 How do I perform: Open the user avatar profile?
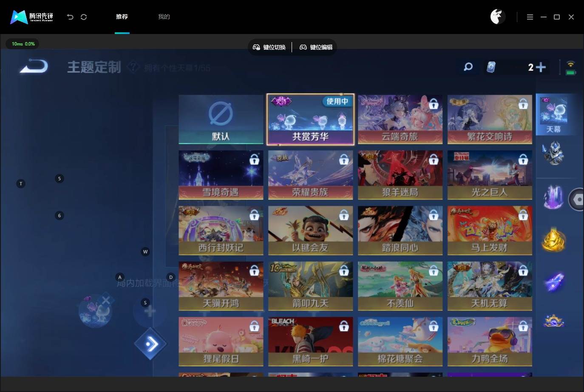[498, 17]
